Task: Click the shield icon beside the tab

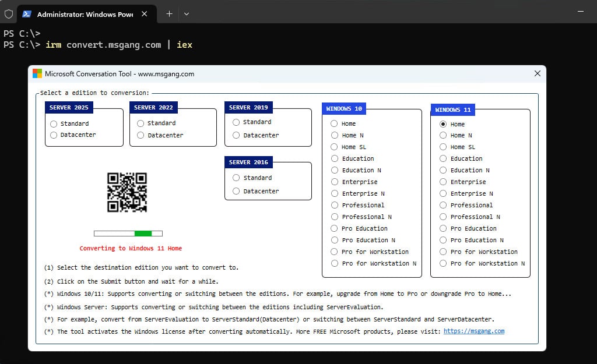Action: click(x=8, y=14)
